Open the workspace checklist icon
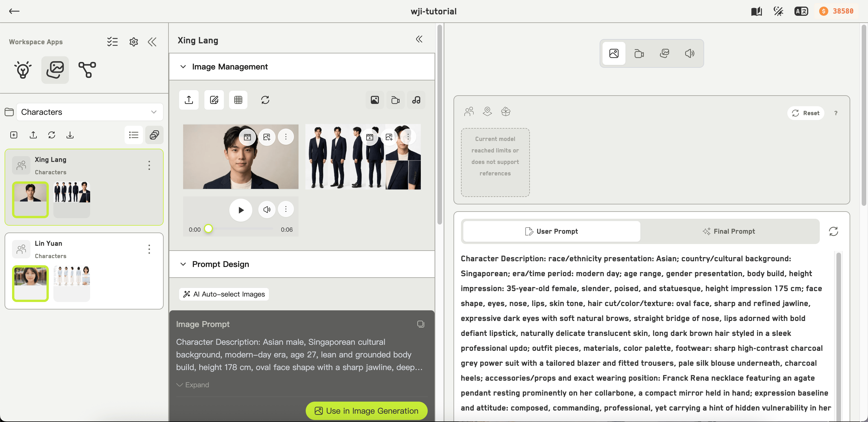Viewport: 868px width, 422px height. [x=112, y=42]
